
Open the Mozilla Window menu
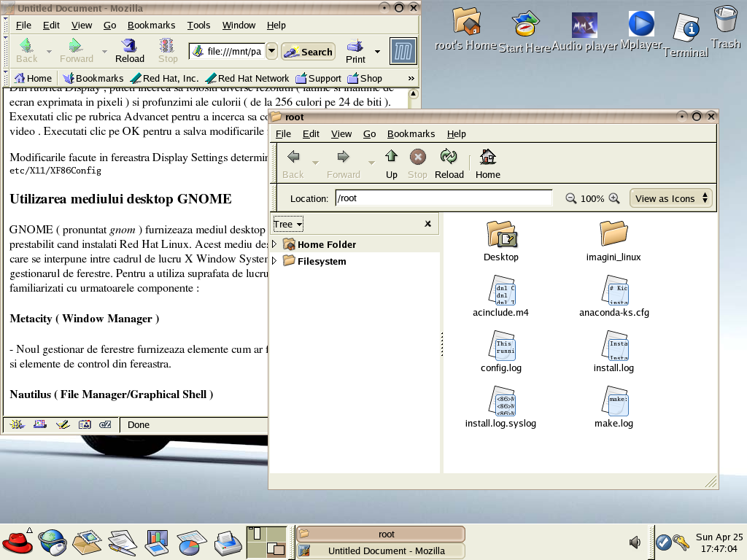pyautogui.click(x=239, y=26)
